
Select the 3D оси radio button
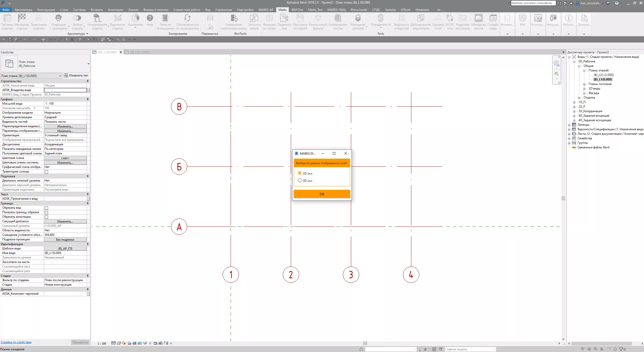pos(300,181)
